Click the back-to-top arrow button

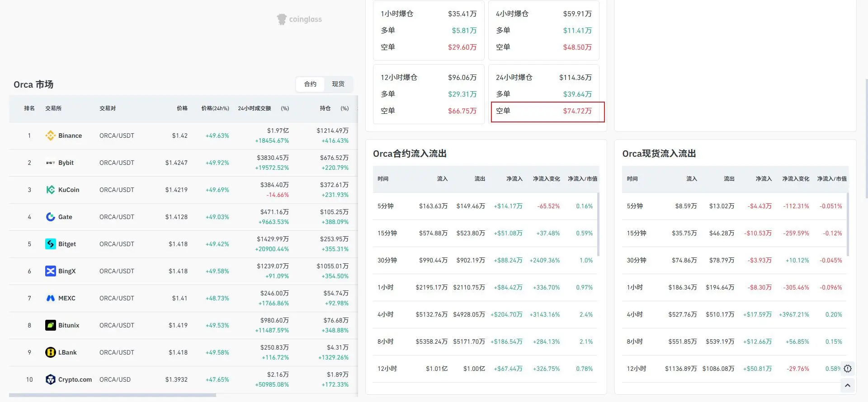(848, 385)
